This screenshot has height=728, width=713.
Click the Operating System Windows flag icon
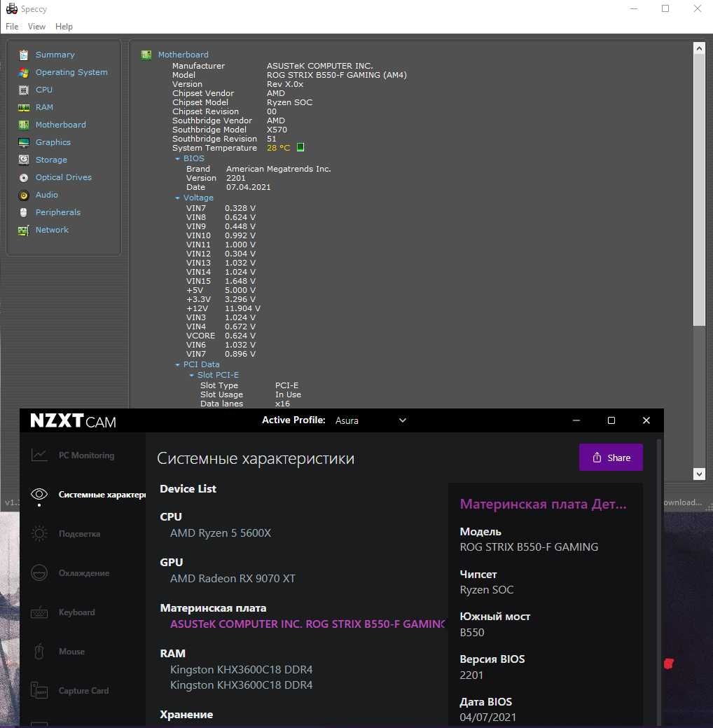pos(24,72)
